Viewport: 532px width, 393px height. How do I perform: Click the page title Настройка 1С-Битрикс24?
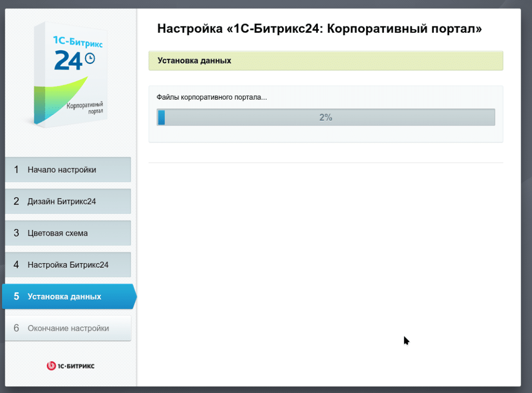pos(320,29)
